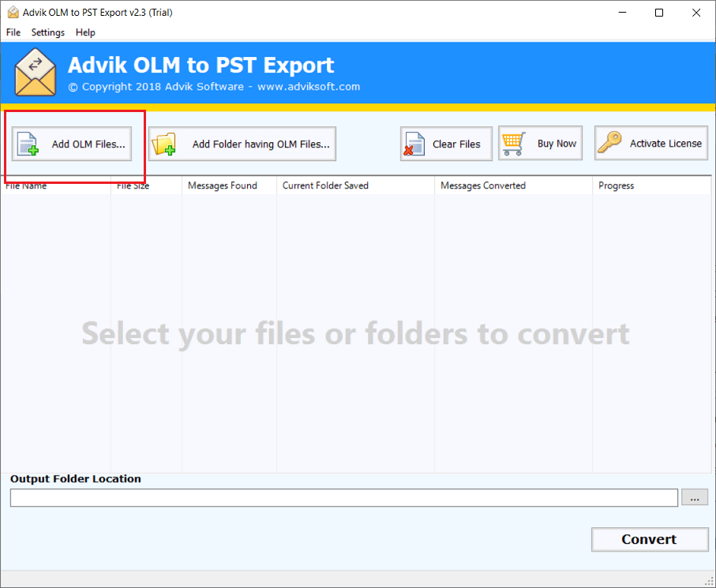
Task: Click the File Size column header
Action: (146, 185)
